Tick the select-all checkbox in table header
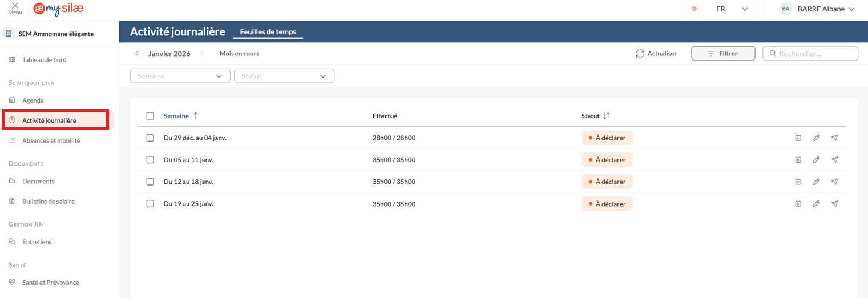 pyautogui.click(x=150, y=116)
